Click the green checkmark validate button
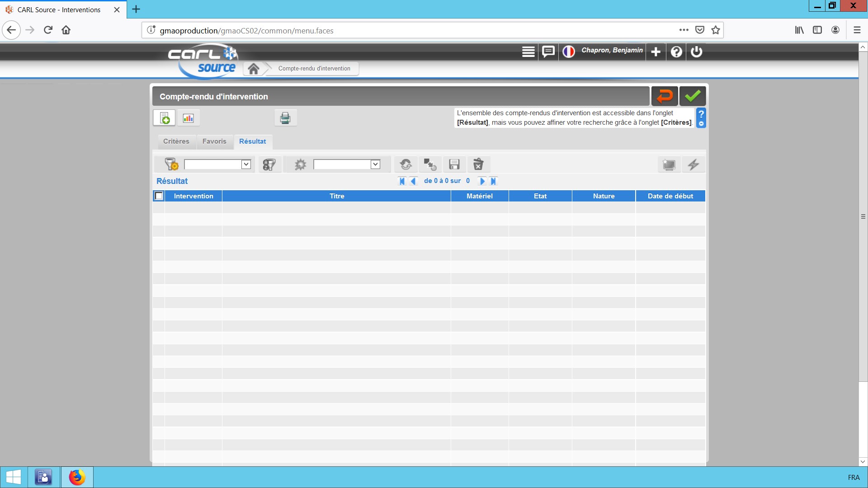Image resolution: width=868 pixels, height=488 pixels. coord(692,96)
